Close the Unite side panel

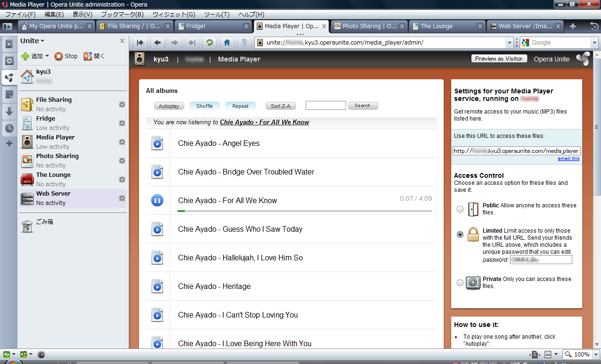point(122,41)
